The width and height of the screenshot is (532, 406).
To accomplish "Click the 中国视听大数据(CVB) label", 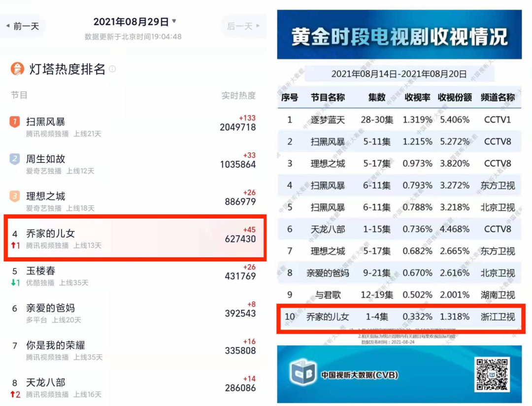I will pos(359,375).
